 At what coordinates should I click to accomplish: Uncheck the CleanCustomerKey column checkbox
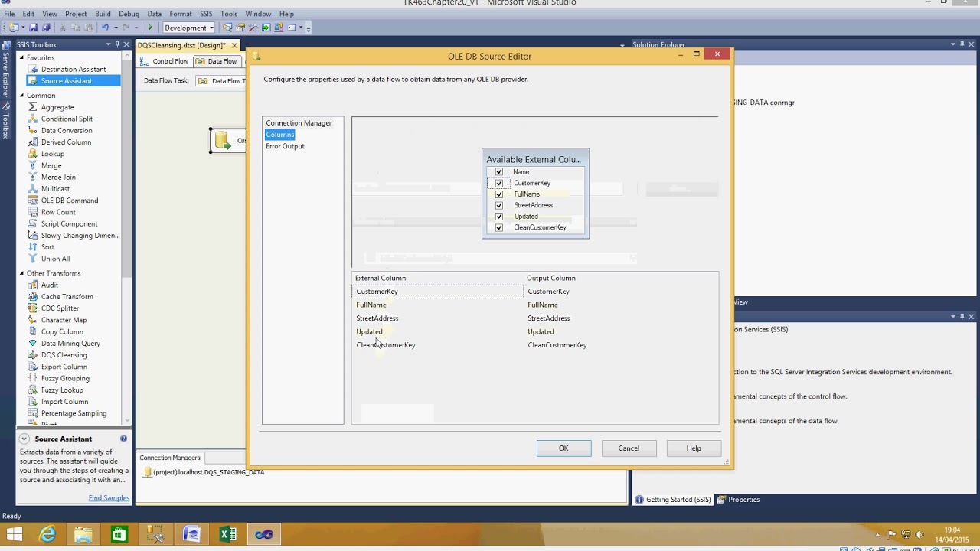pyautogui.click(x=499, y=227)
